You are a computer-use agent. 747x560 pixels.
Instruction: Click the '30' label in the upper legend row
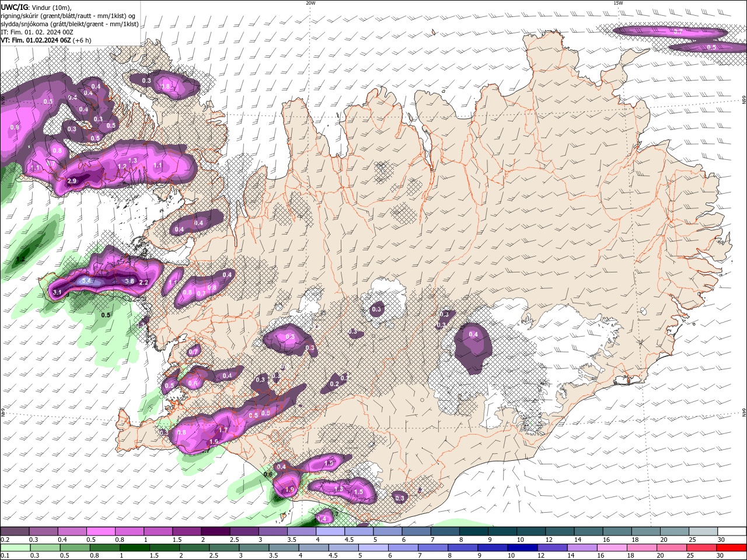click(721, 540)
